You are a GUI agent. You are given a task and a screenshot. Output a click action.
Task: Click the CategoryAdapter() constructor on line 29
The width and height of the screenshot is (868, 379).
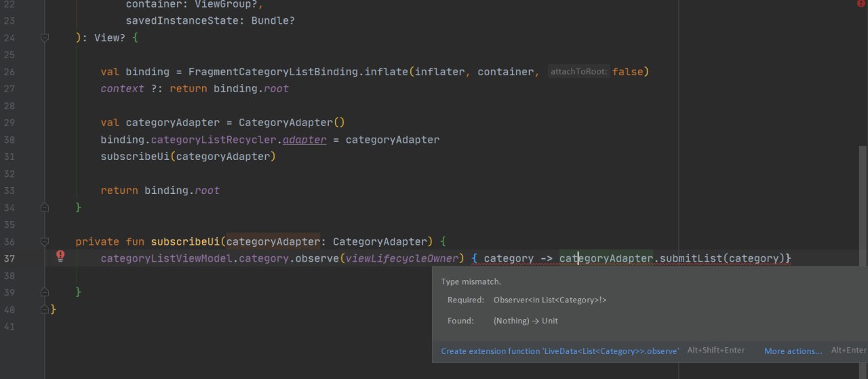[292, 123]
